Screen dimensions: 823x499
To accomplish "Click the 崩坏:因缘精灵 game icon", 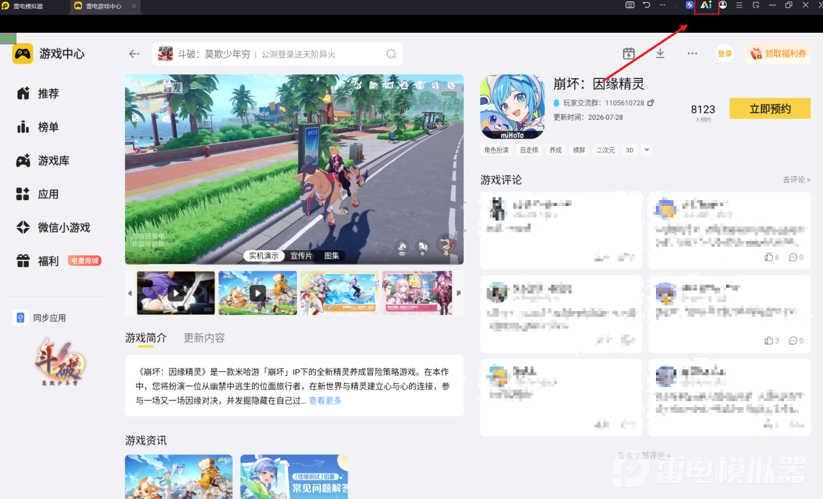I will pos(512,107).
